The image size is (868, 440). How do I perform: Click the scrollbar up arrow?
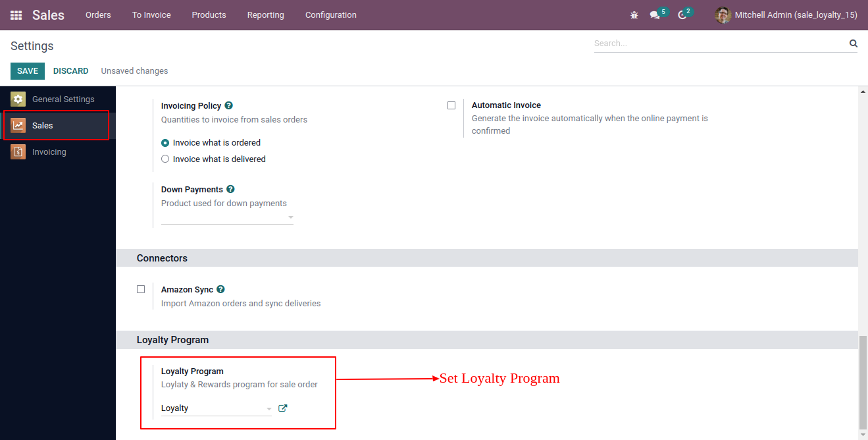pyautogui.click(x=863, y=93)
